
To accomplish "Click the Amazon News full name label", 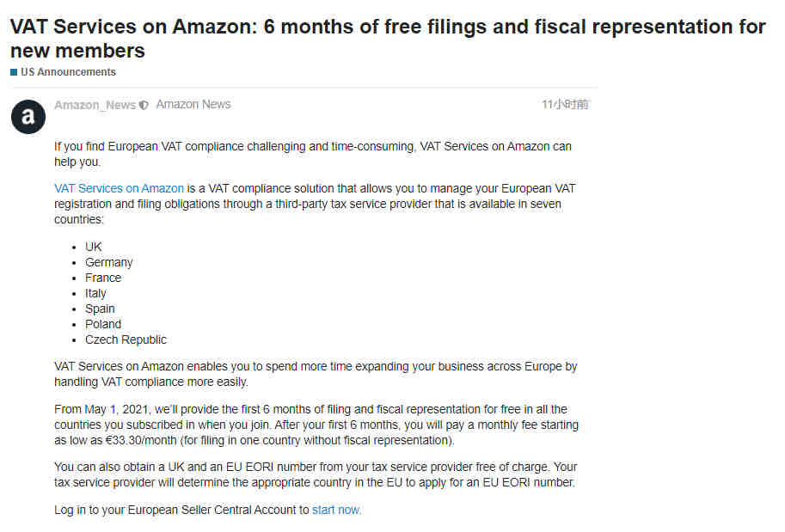I will pos(193,105).
